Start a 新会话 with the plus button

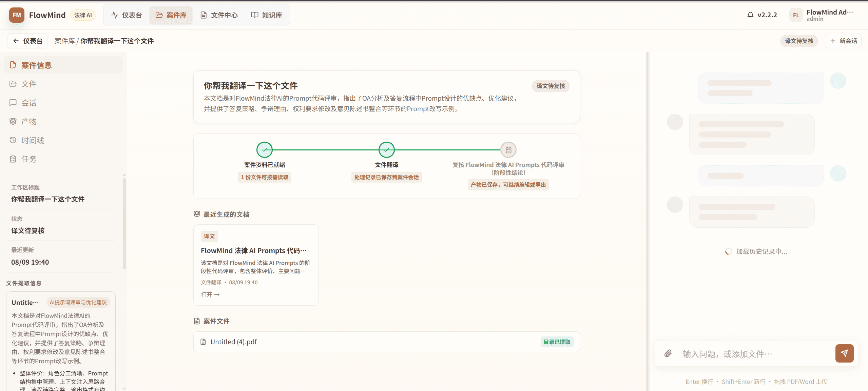pos(843,41)
